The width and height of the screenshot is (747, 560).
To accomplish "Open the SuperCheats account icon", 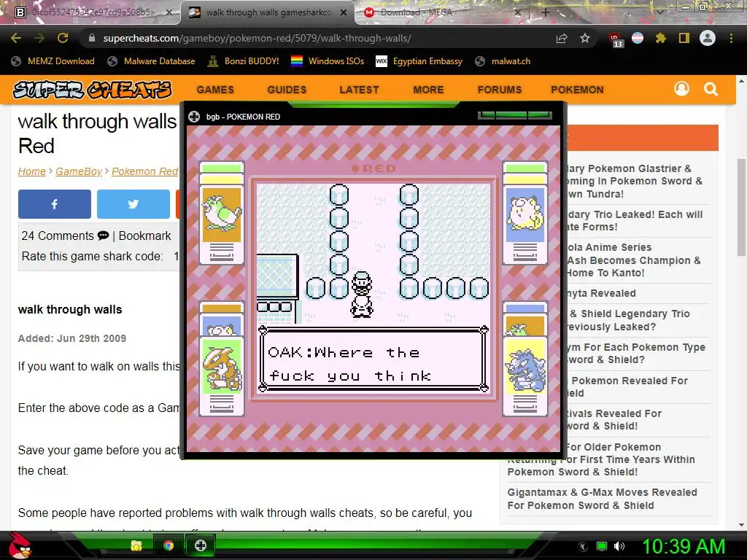I will [x=681, y=88].
